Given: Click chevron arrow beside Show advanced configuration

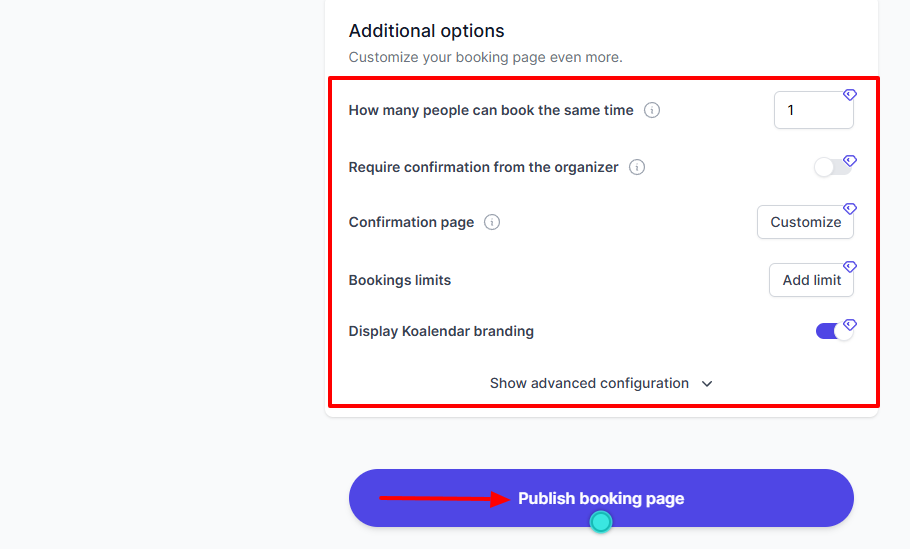Looking at the screenshot, I should pyautogui.click(x=707, y=384).
